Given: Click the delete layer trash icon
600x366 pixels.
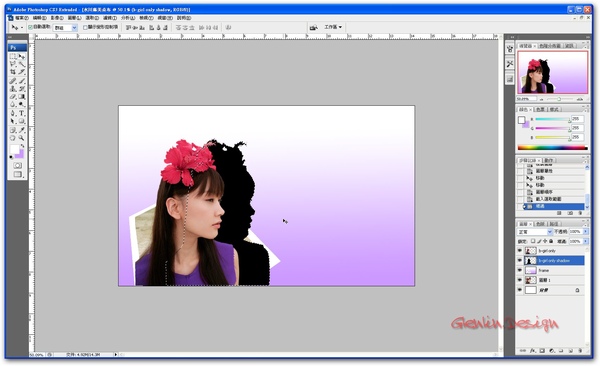Looking at the screenshot, I should [x=580, y=350].
